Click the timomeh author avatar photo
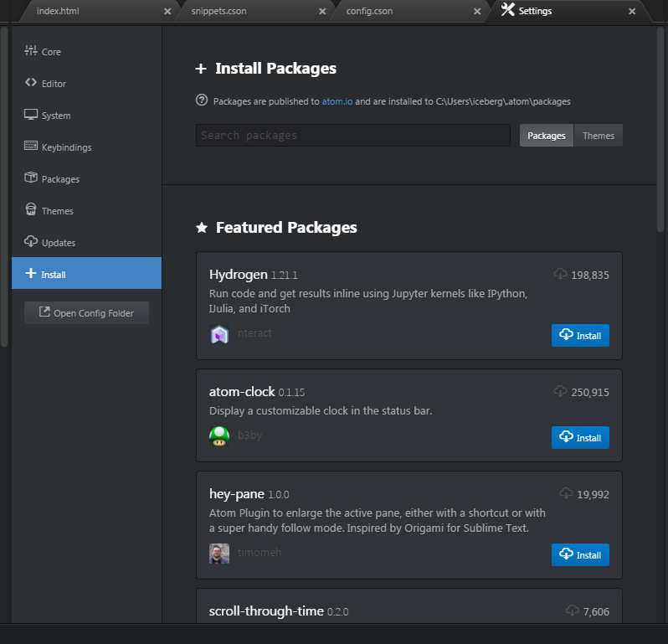The width and height of the screenshot is (668, 644). click(218, 554)
